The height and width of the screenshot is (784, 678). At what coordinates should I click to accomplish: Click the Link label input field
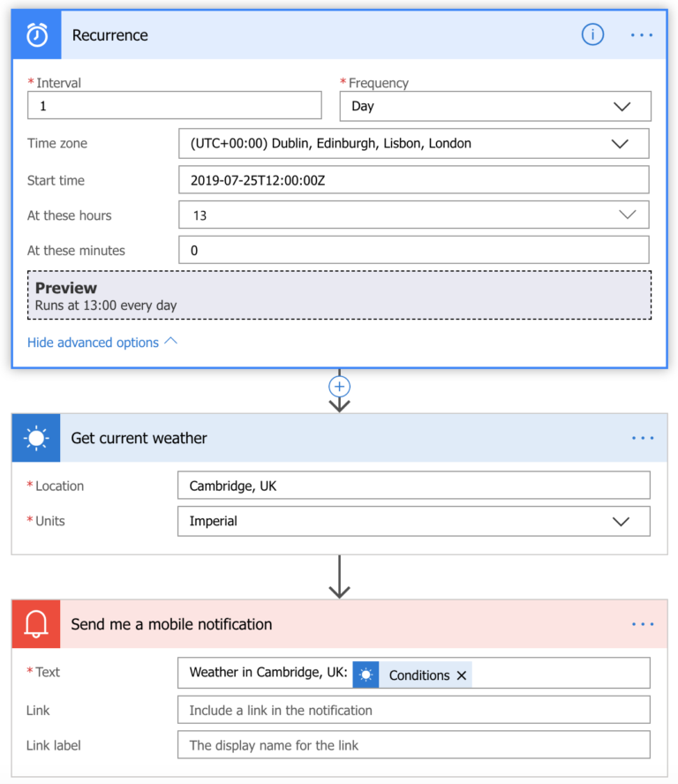413,745
